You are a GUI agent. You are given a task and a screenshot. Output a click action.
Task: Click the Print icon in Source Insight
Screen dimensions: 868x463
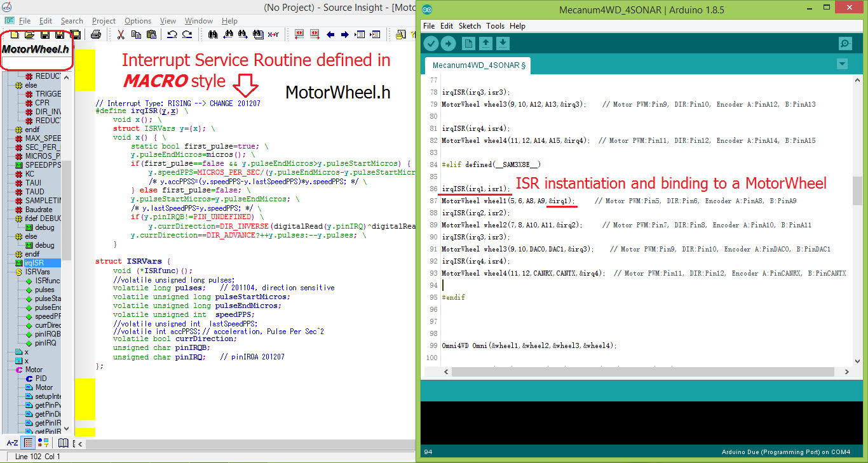[x=95, y=35]
